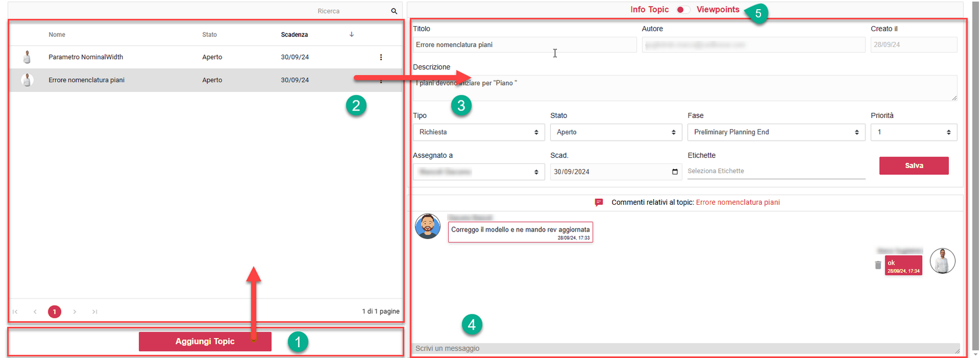The width and height of the screenshot is (980, 358).
Task: Delete the 'ok' comment with trash icon
Action: (x=878, y=265)
